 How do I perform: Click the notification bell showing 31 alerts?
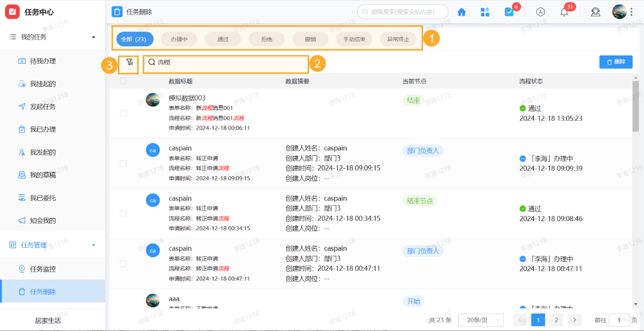(x=564, y=11)
